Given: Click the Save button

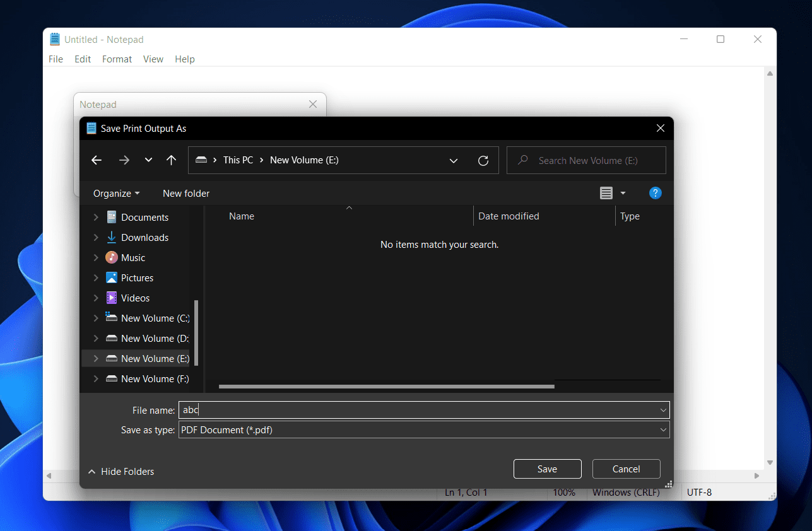Looking at the screenshot, I should coord(546,469).
